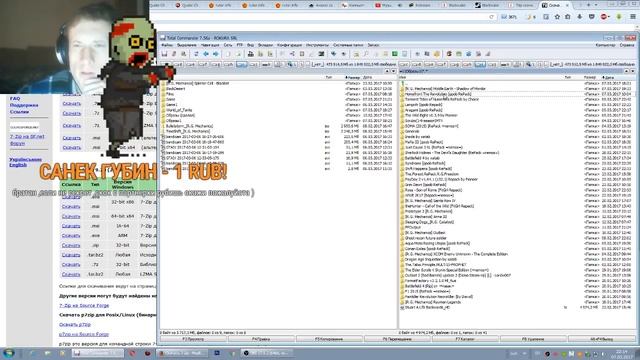Open the Поддержка link in browser sidebar

[24, 105]
